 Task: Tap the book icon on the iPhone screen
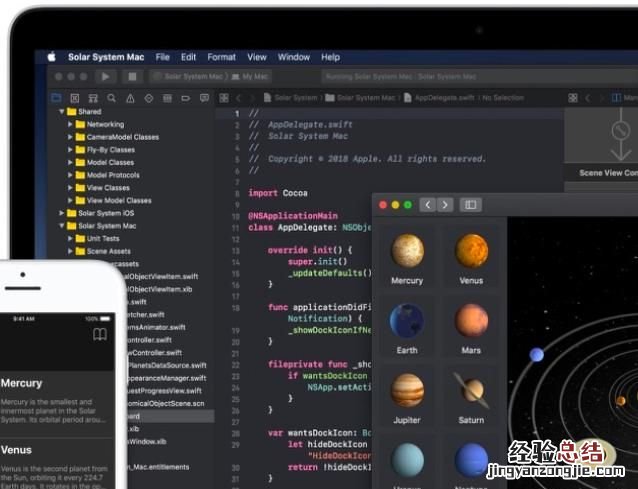[x=99, y=335]
